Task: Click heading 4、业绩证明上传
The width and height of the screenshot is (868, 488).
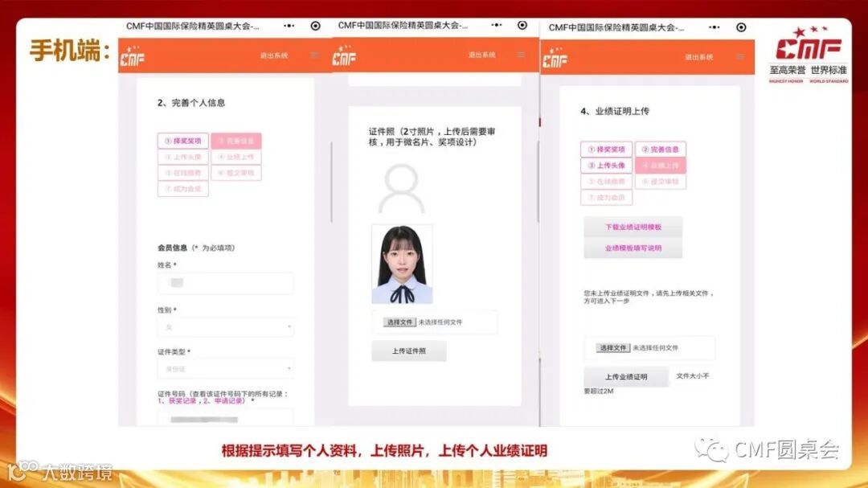Action: click(615, 111)
